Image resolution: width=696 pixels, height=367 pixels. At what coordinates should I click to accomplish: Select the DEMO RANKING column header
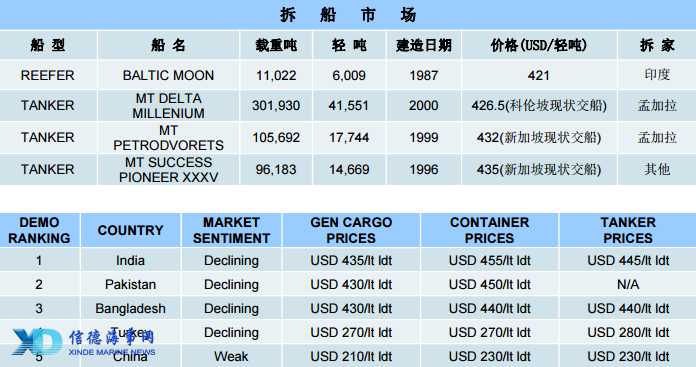(40, 230)
